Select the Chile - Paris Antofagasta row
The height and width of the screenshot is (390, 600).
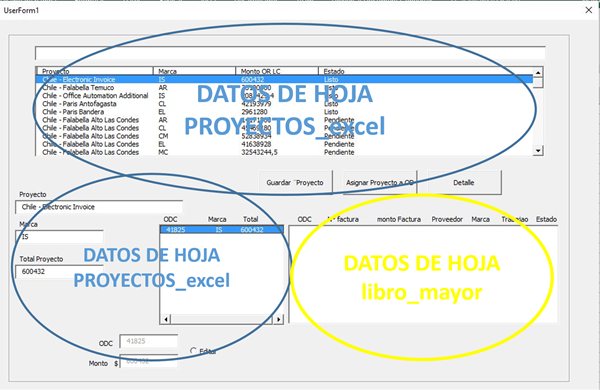pos(284,104)
